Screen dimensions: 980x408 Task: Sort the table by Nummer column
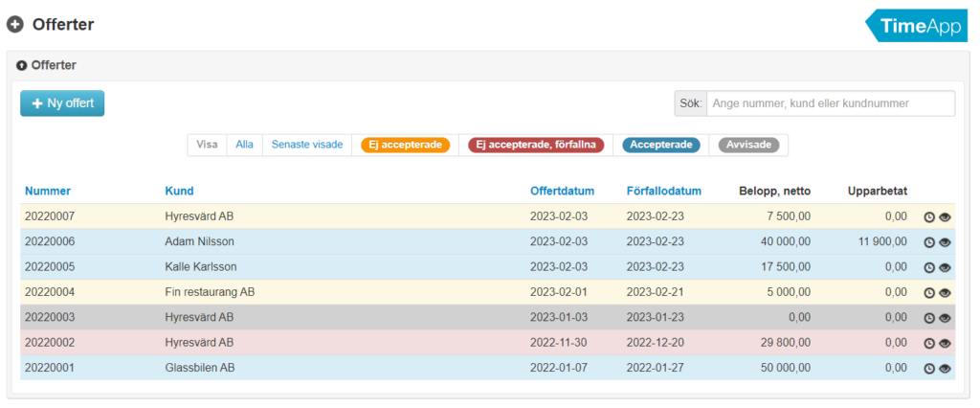(x=48, y=191)
